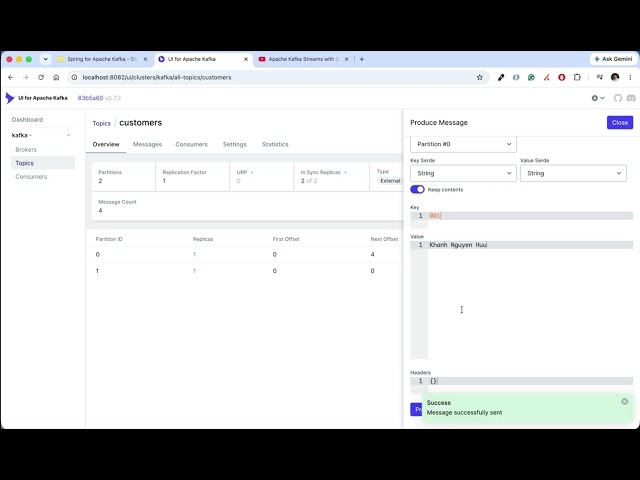
Task: Click the In Sync Replicas label
Action: pos(320,172)
